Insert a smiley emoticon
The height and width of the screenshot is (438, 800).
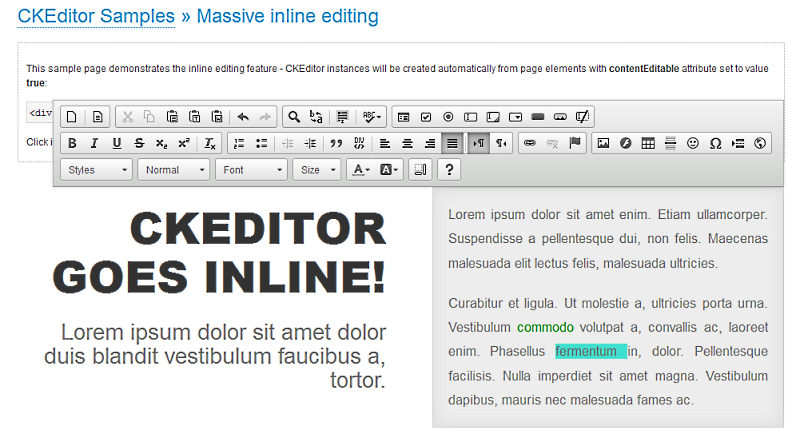[692, 143]
